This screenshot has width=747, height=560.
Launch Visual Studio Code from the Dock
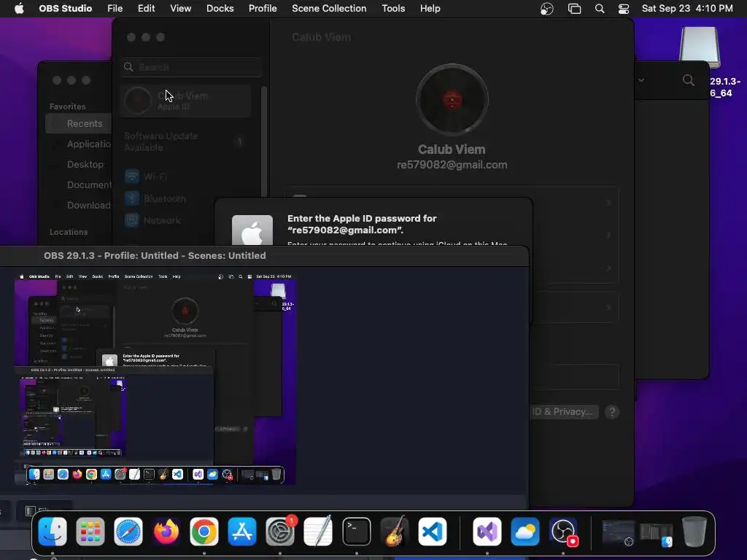click(x=433, y=532)
